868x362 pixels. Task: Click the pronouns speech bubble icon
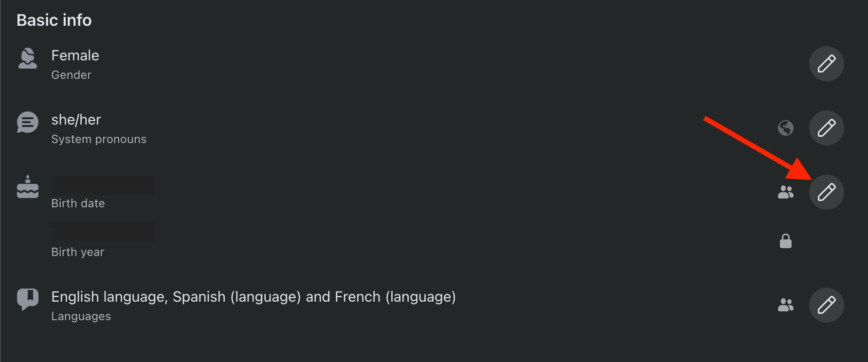[28, 123]
